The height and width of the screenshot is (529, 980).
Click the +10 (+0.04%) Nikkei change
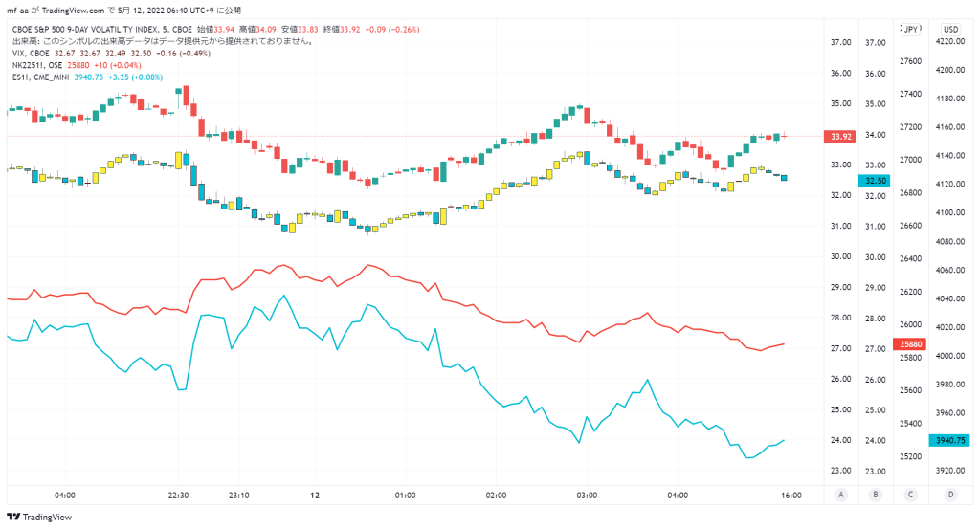pos(118,65)
